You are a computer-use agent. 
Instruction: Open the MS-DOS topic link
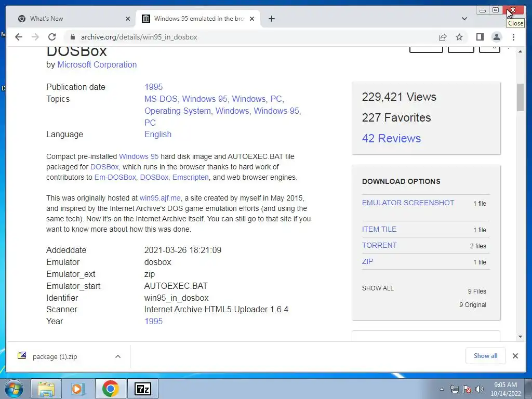(x=161, y=99)
